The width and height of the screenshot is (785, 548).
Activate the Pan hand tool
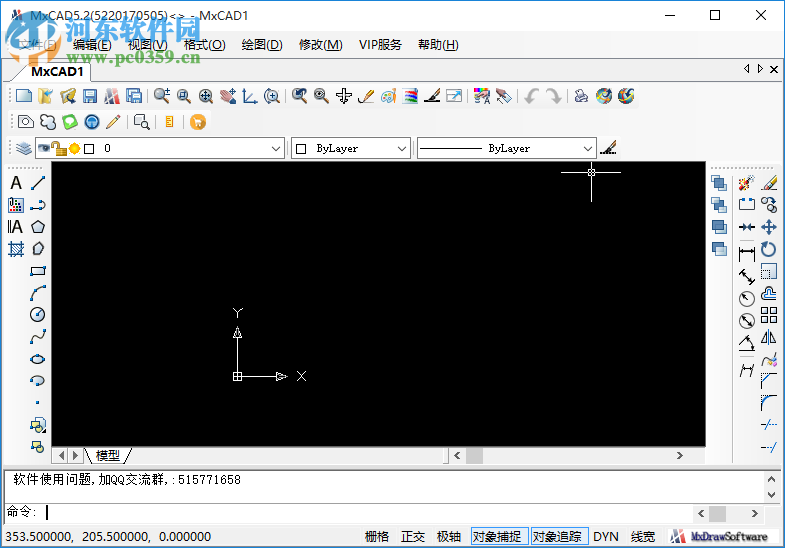[228, 96]
